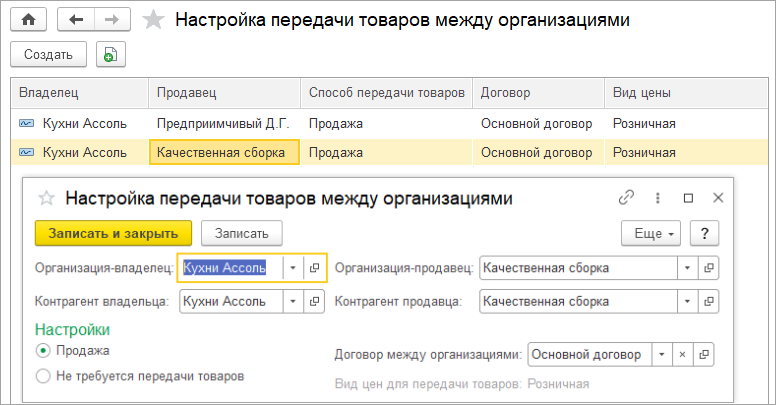Click the Контрагент владельца input field
The image size is (776, 405).
point(229,300)
